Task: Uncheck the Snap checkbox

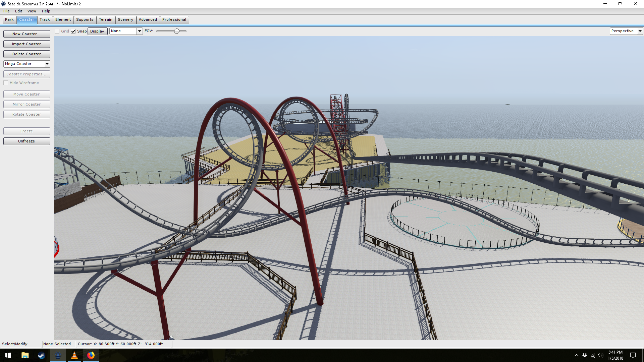Action: (73, 31)
